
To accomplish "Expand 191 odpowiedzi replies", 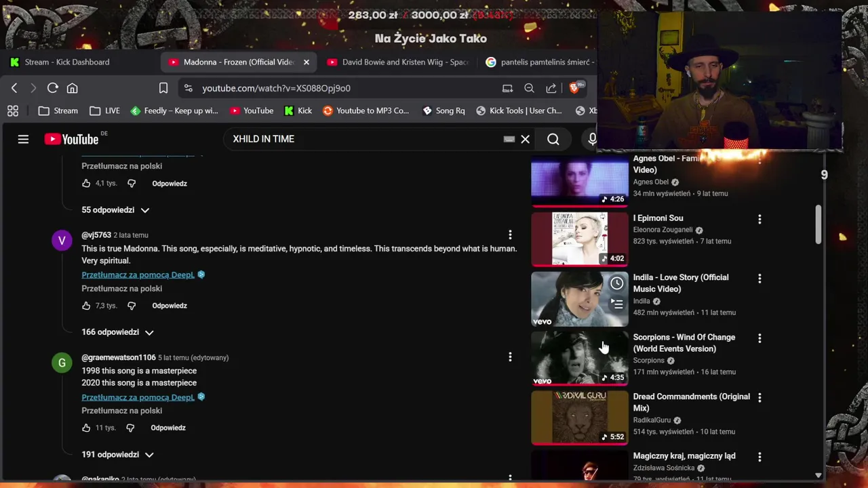I will click(118, 455).
